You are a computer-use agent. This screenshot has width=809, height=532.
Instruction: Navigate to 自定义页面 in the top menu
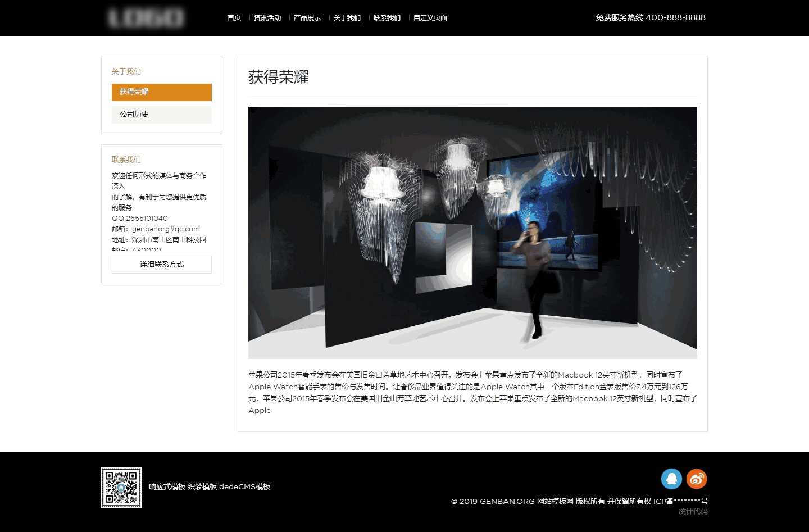pos(430,18)
